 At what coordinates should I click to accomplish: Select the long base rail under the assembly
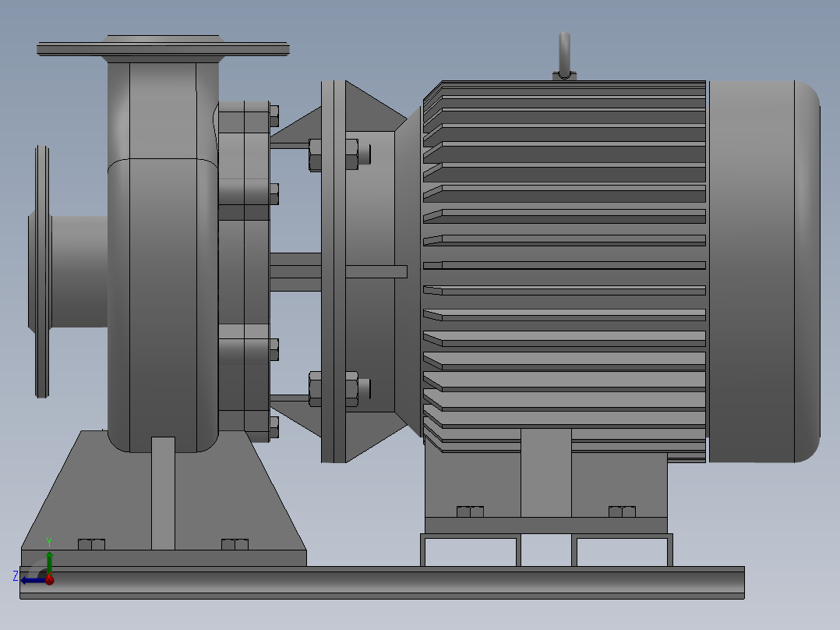(x=382, y=582)
